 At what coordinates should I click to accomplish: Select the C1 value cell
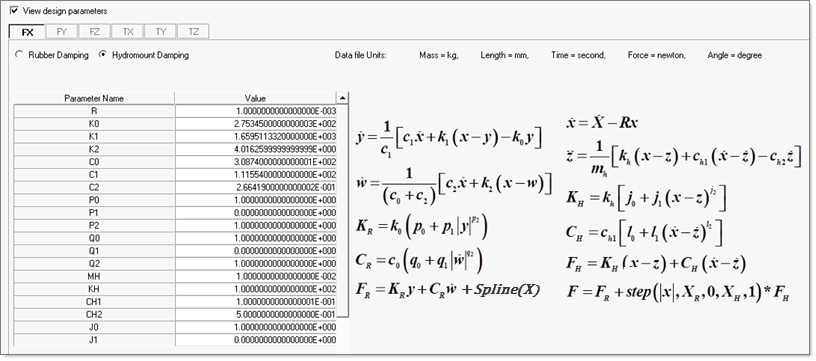[256, 174]
